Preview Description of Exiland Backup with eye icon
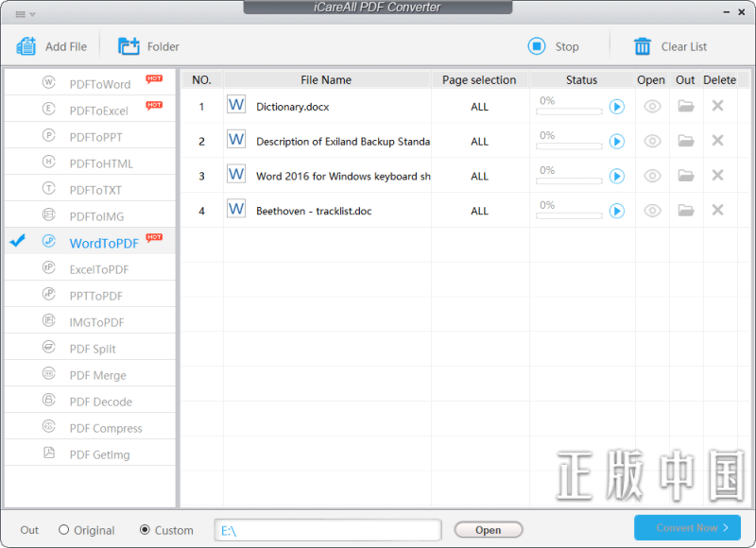This screenshot has height=548, width=756. pos(652,141)
